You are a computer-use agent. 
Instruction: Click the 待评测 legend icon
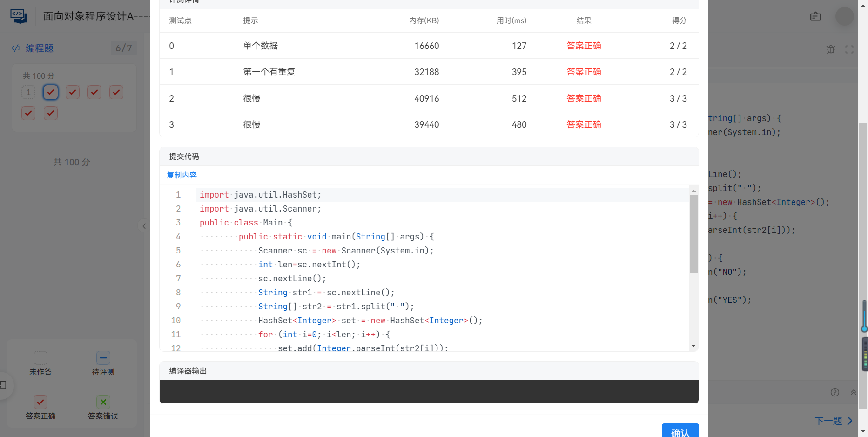pyautogui.click(x=103, y=358)
